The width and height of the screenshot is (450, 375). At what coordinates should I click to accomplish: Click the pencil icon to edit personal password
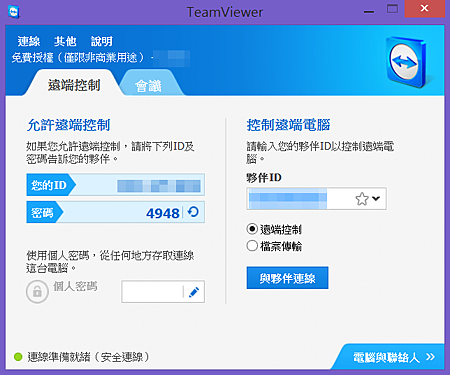coord(194,292)
